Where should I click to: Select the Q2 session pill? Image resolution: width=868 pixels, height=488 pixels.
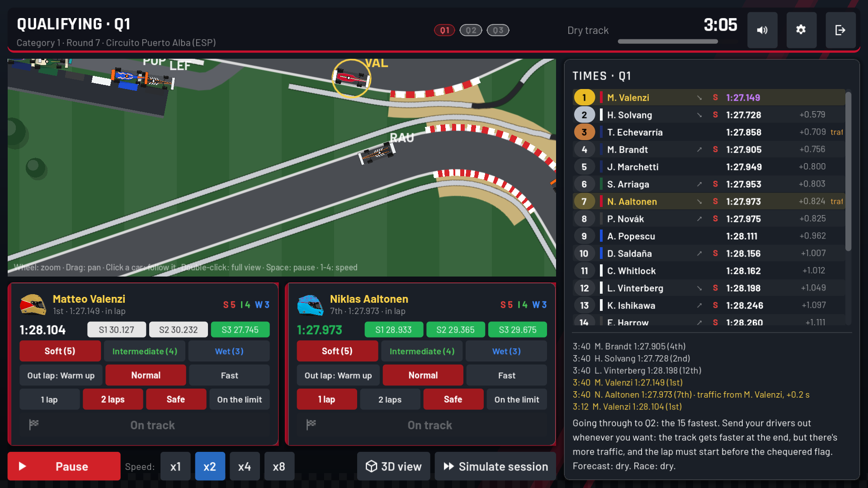(x=471, y=30)
